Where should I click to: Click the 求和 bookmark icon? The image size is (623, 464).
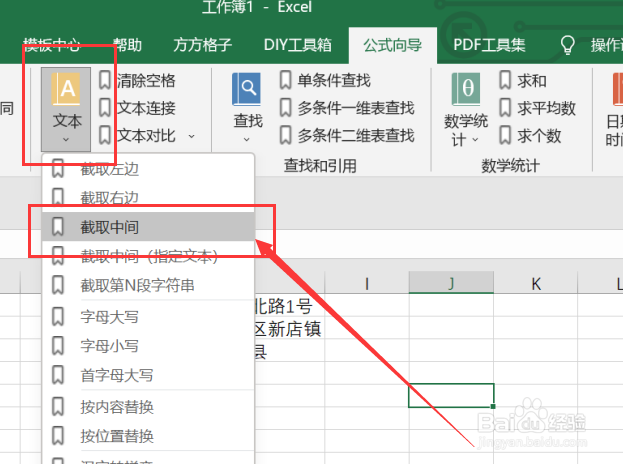pos(505,80)
